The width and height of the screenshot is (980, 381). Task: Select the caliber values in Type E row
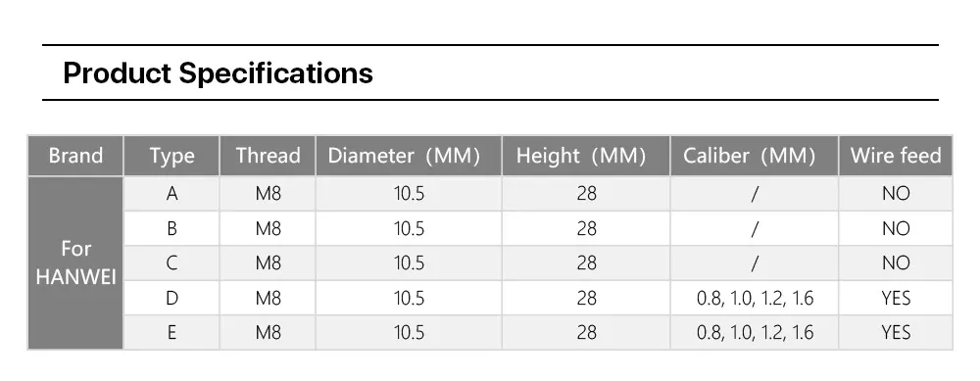(755, 332)
